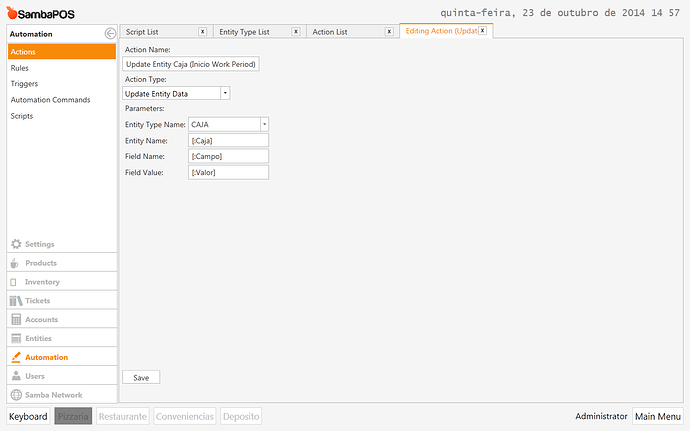This screenshot has height=431, width=690.
Task: Select the Conveniencias department button
Action: 185,416
